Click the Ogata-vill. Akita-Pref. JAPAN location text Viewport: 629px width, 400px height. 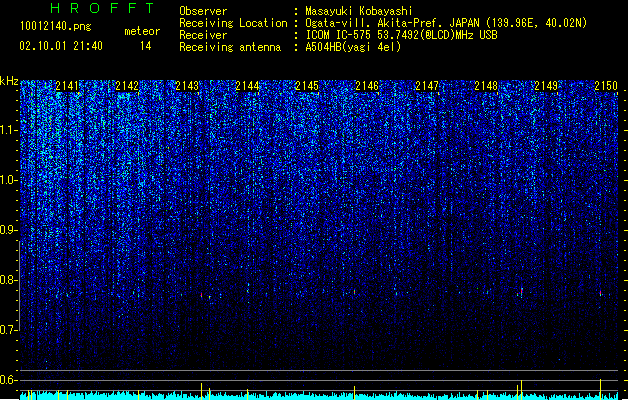(x=446, y=23)
